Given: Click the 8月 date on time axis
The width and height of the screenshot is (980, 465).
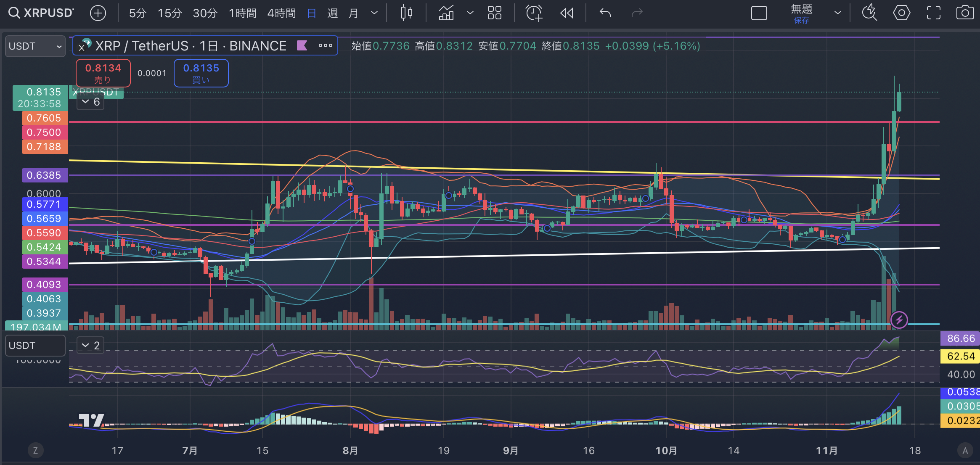Looking at the screenshot, I should tap(350, 451).
